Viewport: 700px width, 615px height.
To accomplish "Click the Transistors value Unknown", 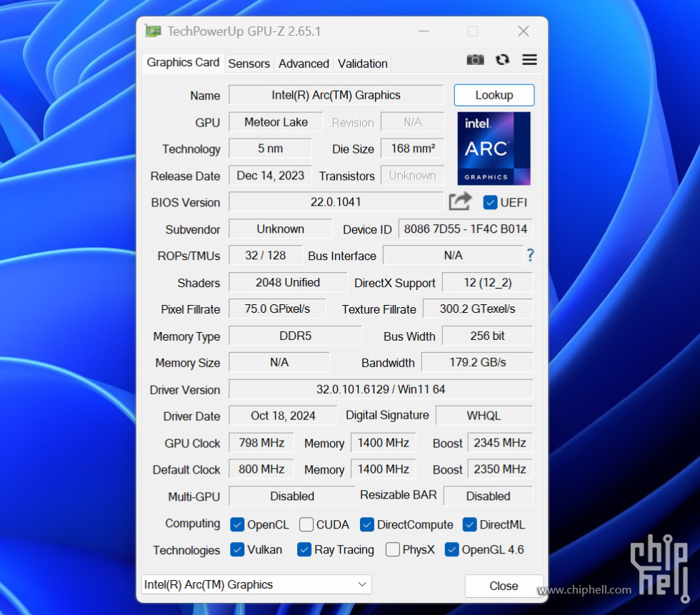I will coord(413,176).
